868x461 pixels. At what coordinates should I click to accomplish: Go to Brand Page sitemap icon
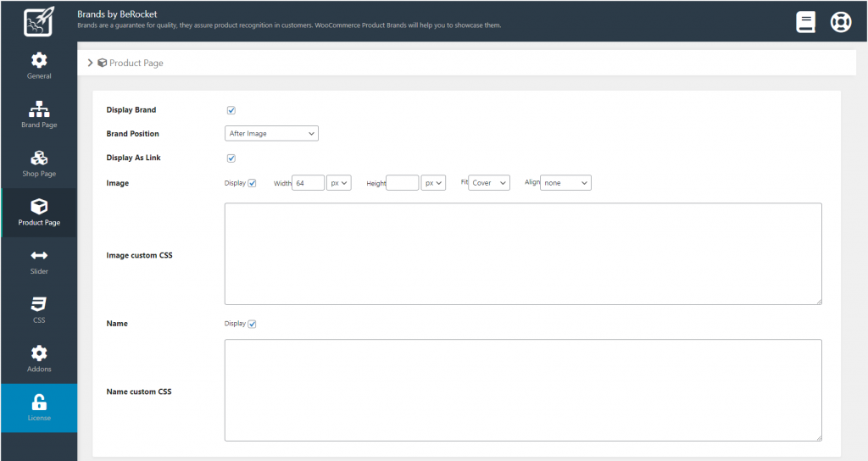click(x=39, y=109)
